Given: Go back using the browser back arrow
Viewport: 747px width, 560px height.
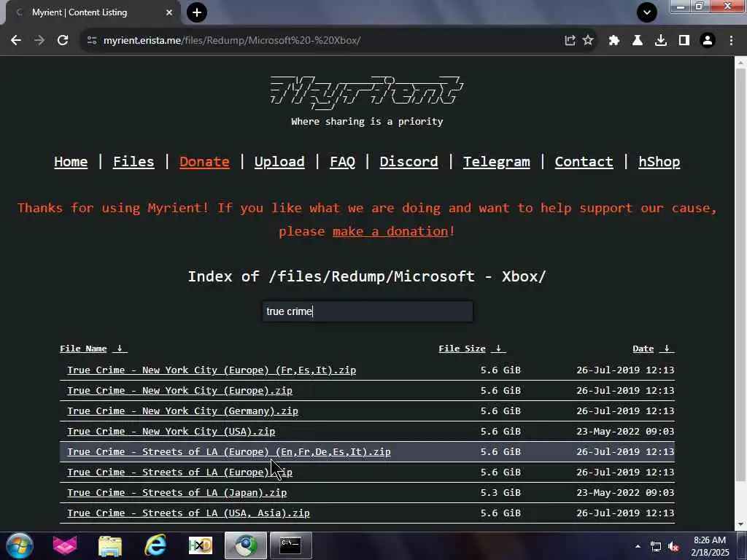Looking at the screenshot, I should click(16, 41).
